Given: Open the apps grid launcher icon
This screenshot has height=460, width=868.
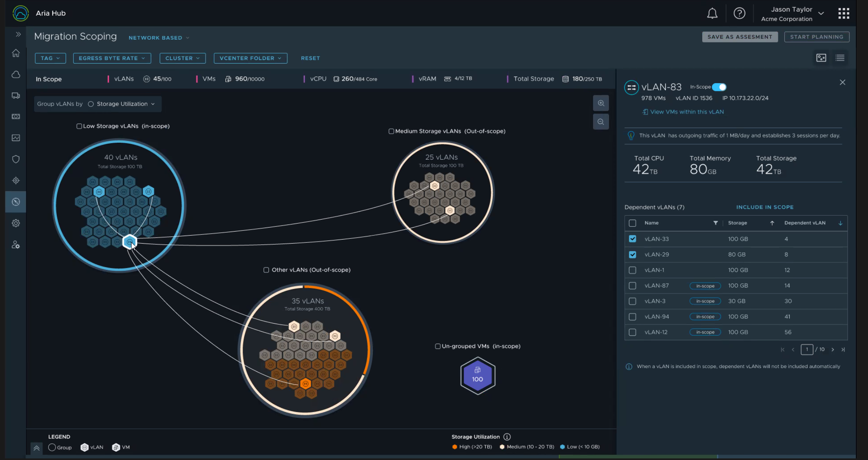Looking at the screenshot, I should [844, 14].
